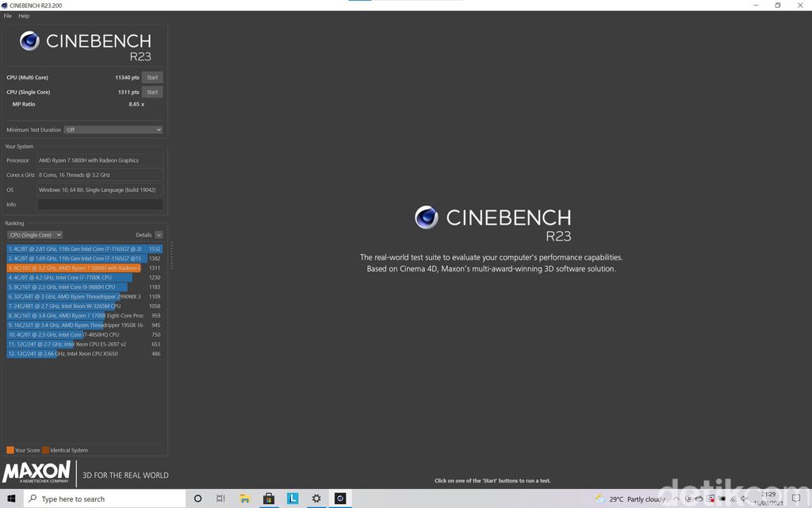This screenshot has height=508, width=812.
Task: Select the orange Ryzen 7 5800H ranking row
Action: 84,268
